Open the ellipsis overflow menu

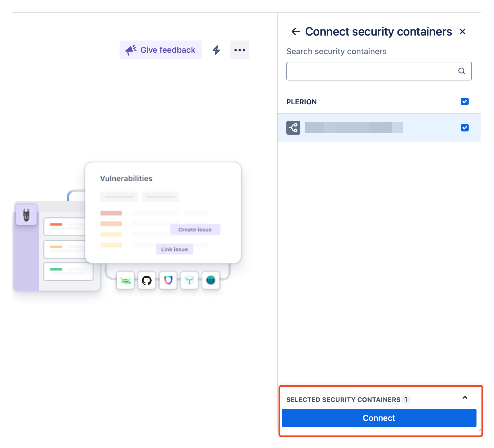[239, 50]
